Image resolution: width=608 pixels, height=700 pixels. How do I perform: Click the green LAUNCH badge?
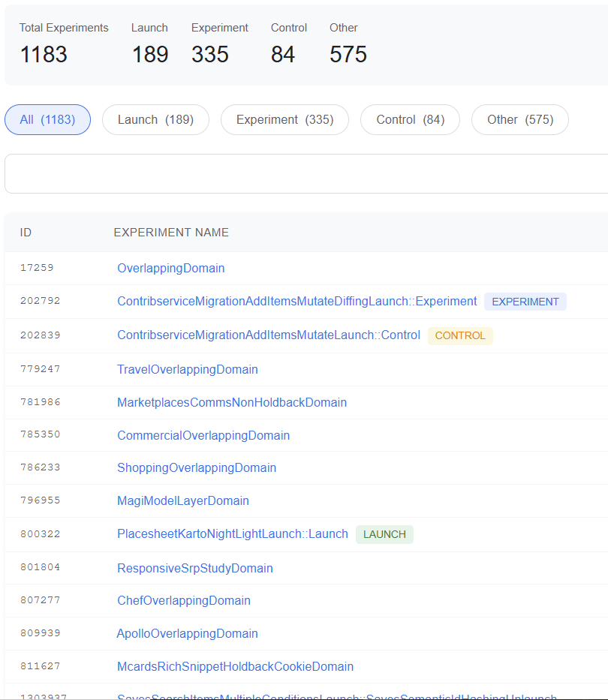pyautogui.click(x=384, y=534)
